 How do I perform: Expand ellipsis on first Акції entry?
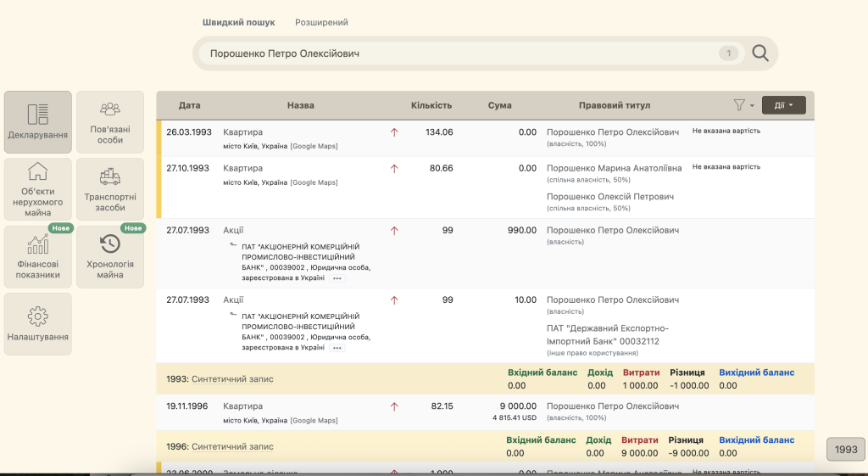coord(337,278)
